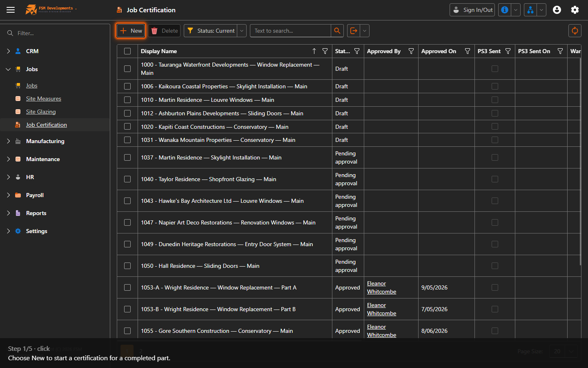
Task: Open the export options dropdown arrow
Action: pyautogui.click(x=365, y=31)
